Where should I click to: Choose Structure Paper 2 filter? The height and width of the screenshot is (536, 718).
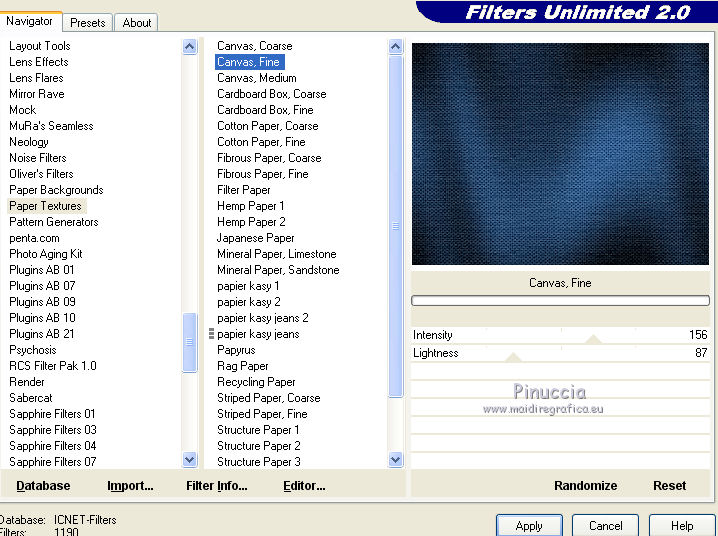(x=259, y=446)
